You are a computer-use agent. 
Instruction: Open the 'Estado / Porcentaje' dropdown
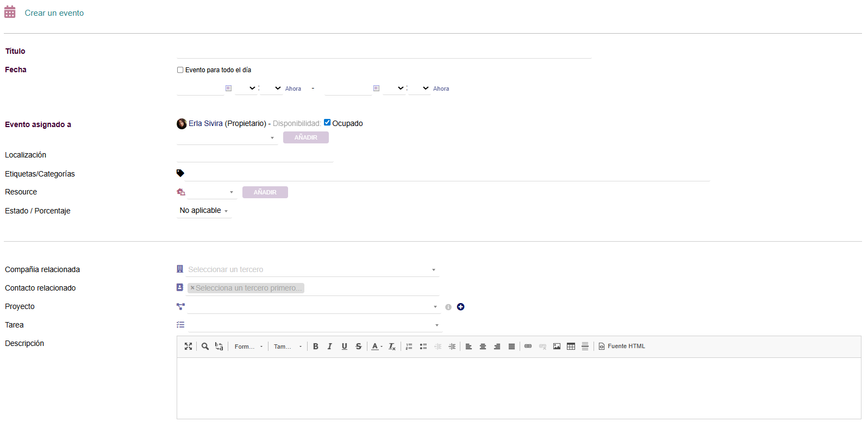pos(204,211)
